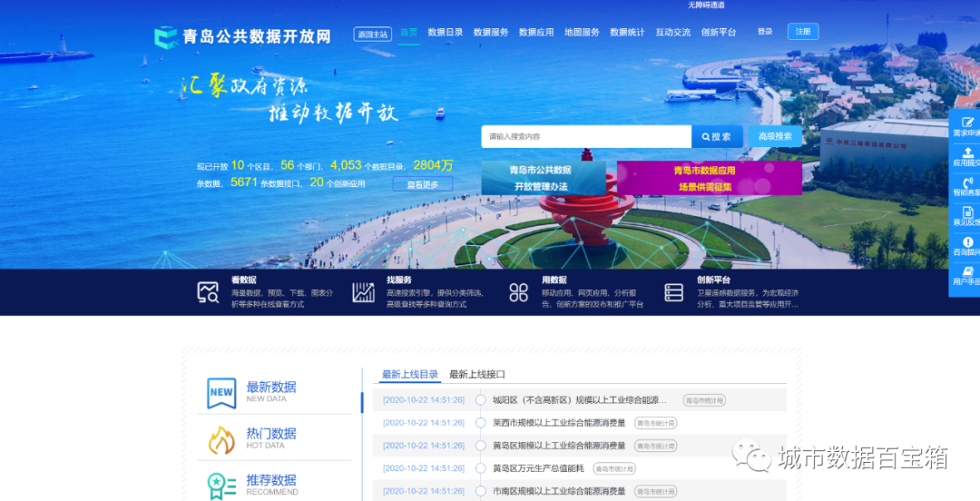Screen dimensions: 980x501
Task: Open the 首页 nav tab
Action: (408, 32)
